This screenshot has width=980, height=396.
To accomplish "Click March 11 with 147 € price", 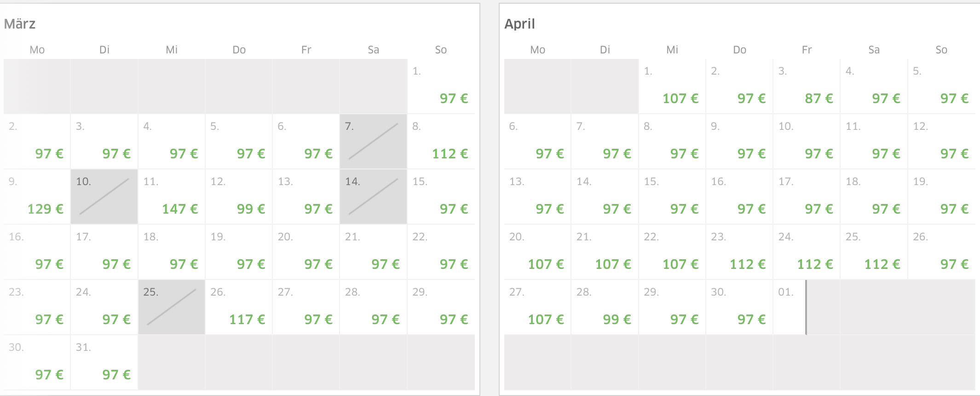I will [171, 197].
